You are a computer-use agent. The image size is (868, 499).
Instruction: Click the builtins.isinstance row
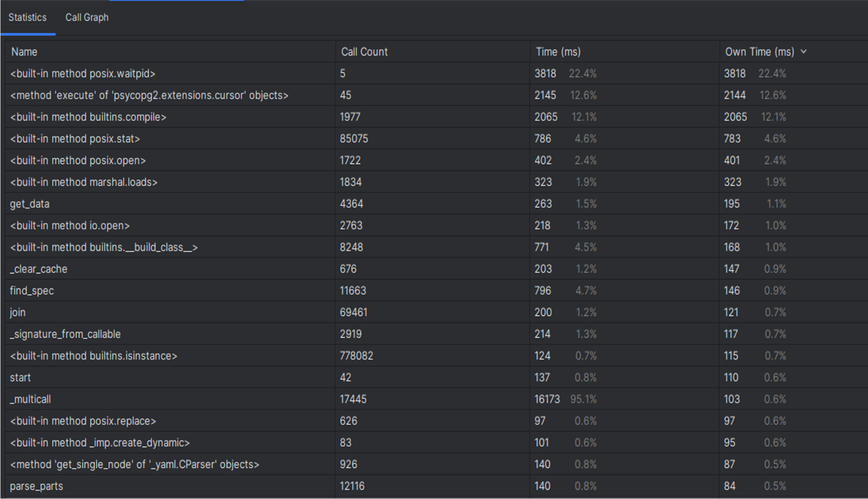click(94, 356)
